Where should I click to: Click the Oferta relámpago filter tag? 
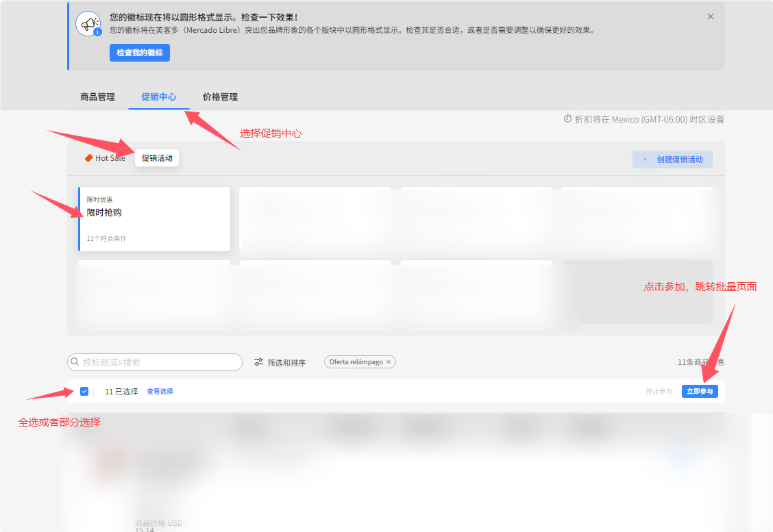(x=360, y=362)
